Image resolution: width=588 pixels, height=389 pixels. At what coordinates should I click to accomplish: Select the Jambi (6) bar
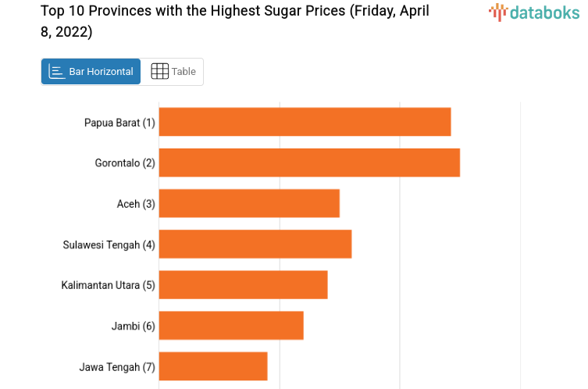click(231, 325)
